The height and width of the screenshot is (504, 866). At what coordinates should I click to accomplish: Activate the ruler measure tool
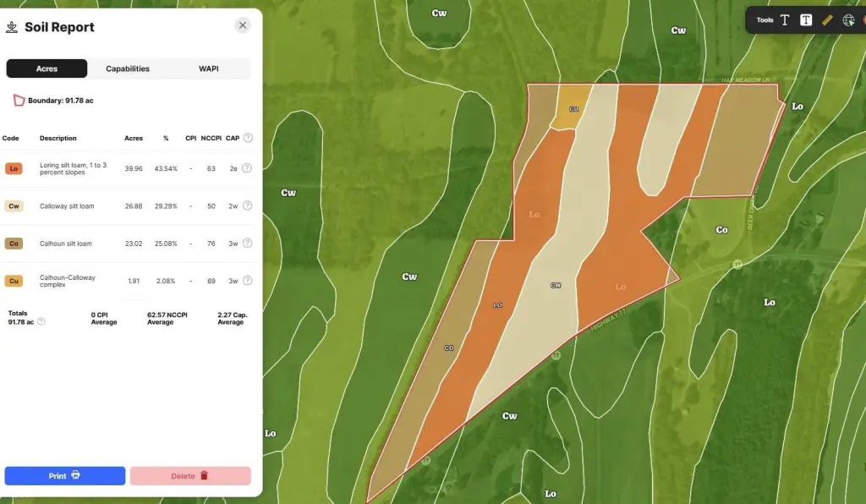click(x=827, y=20)
